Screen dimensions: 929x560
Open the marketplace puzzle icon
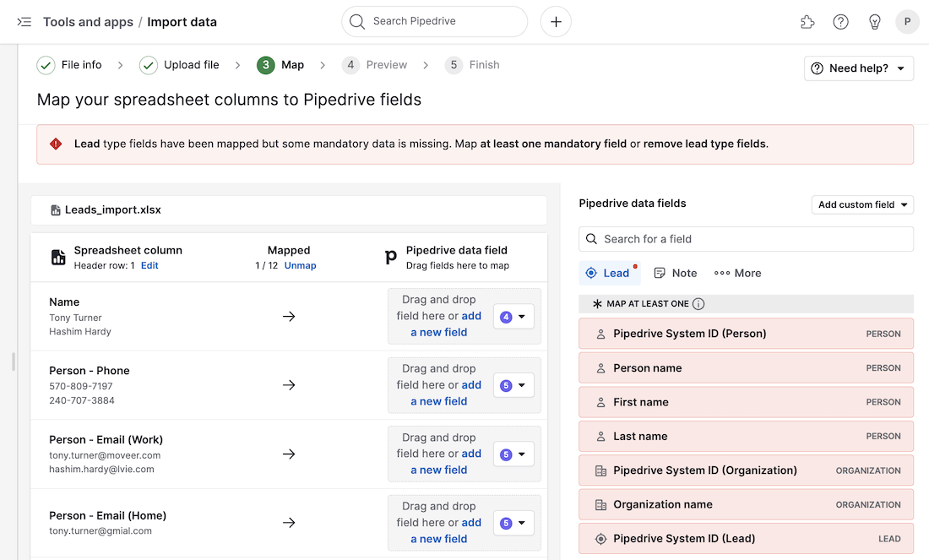(807, 22)
